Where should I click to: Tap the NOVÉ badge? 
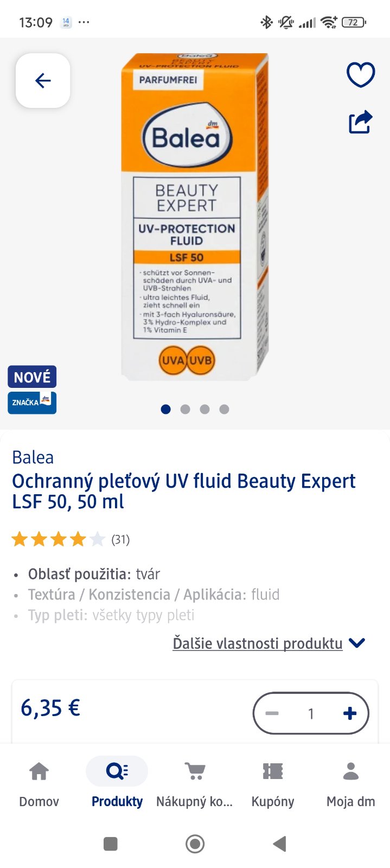point(32,377)
